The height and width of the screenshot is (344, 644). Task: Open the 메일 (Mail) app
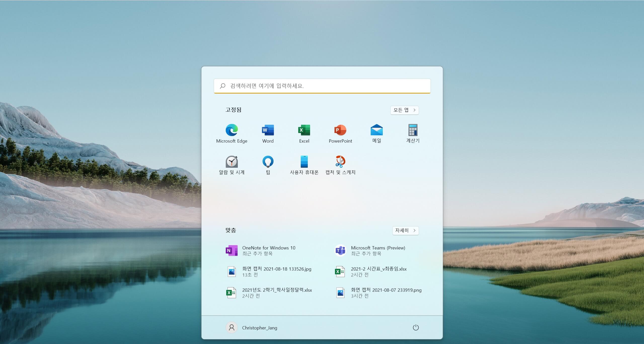click(376, 134)
